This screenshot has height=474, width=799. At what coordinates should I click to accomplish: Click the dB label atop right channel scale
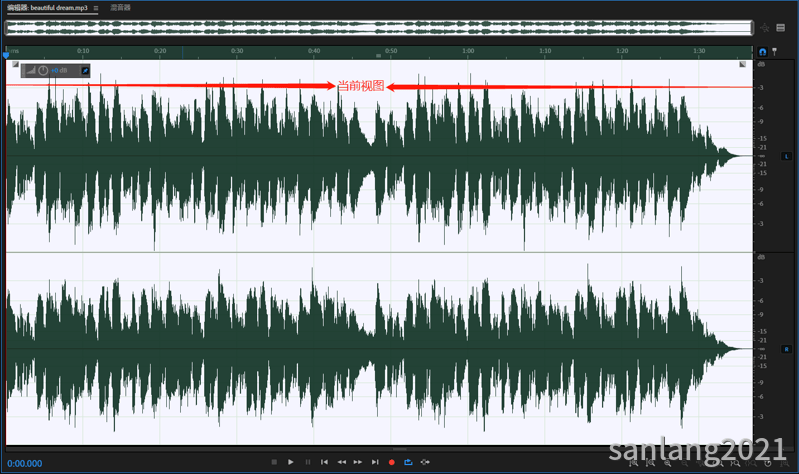click(x=761, y=257)
